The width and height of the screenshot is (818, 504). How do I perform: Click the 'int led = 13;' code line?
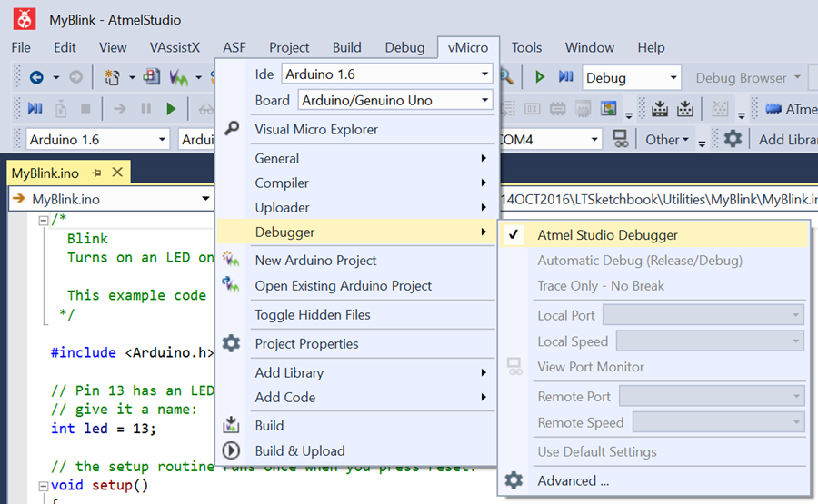(x=104, y=429)
